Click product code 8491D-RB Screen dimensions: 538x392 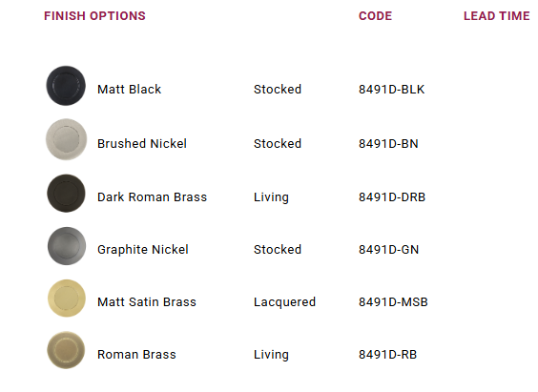tap(387, 354)
